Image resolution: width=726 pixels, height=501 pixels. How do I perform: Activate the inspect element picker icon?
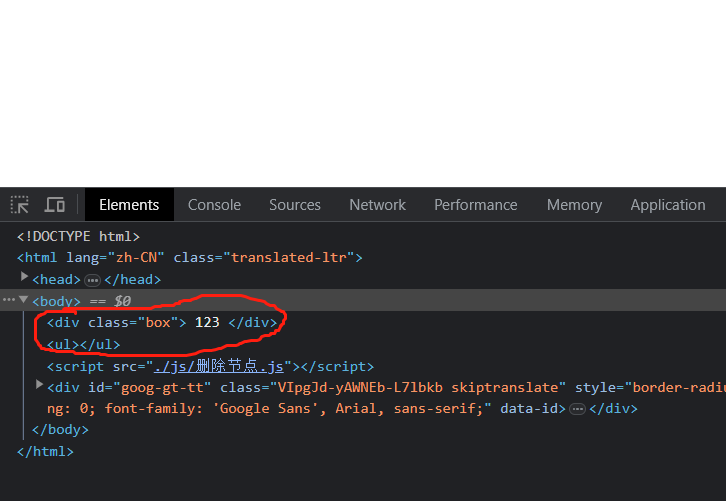[x=19, y=205]
